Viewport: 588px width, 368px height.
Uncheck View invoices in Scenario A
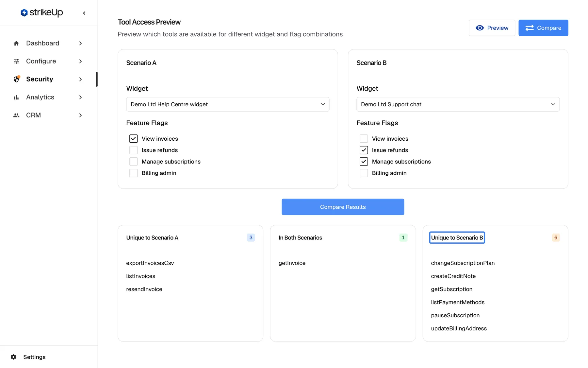133,139
